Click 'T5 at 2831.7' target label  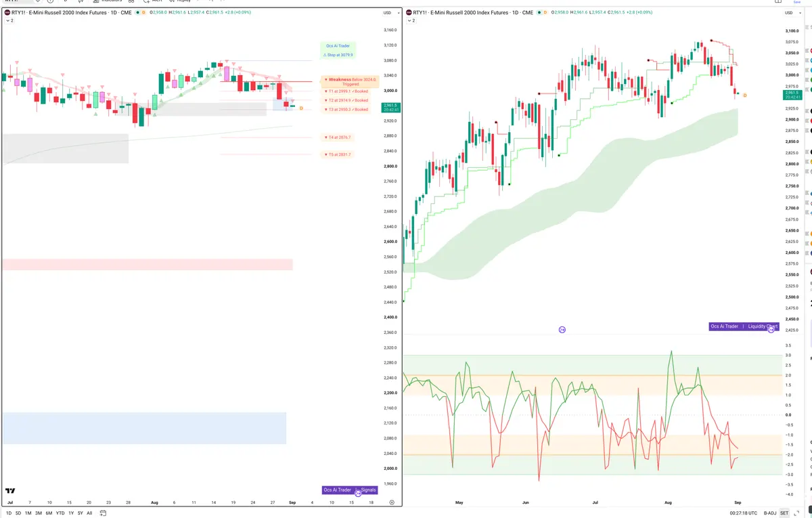click(338, 154)
